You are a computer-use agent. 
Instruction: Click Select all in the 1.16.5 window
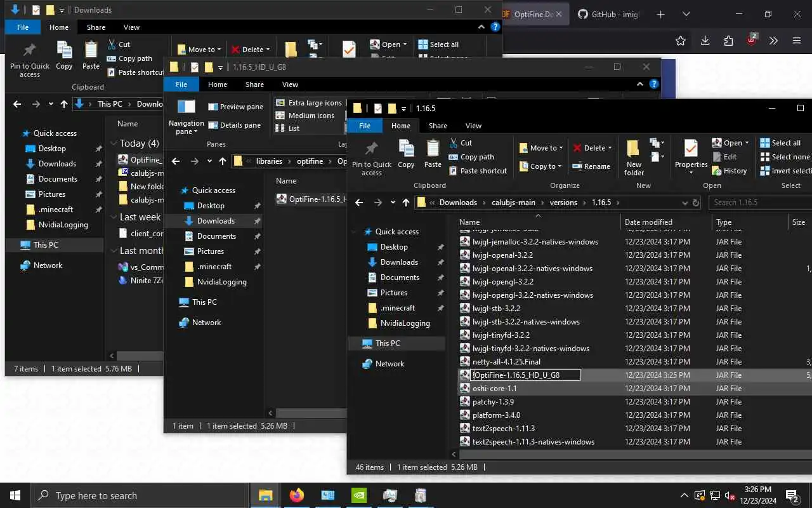click(780, 143)
